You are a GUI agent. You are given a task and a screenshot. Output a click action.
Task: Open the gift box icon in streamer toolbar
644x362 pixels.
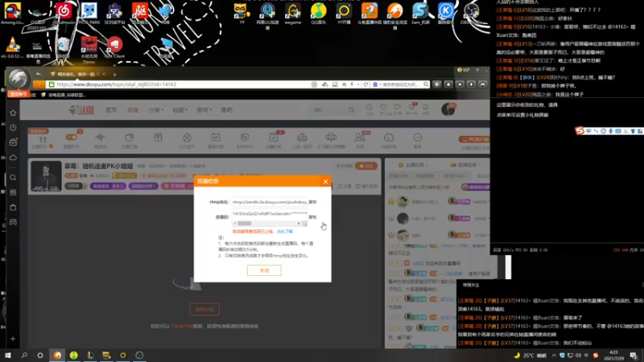coord(158,138)
